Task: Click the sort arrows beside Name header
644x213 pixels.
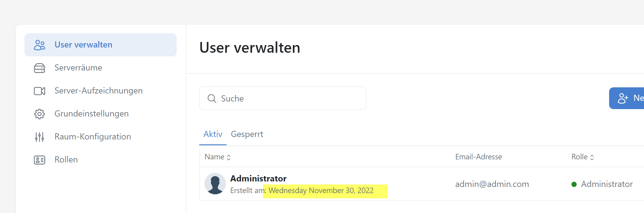Action: tap(228, 157)
